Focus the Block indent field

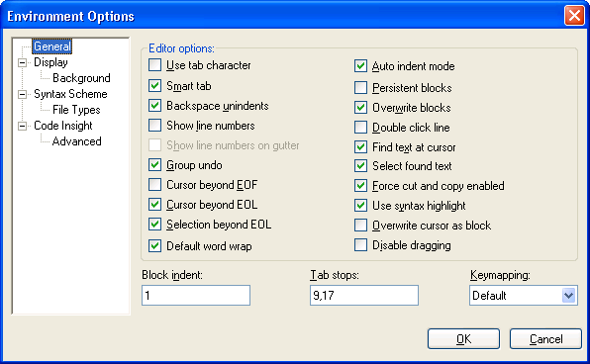tap(196, 295)
